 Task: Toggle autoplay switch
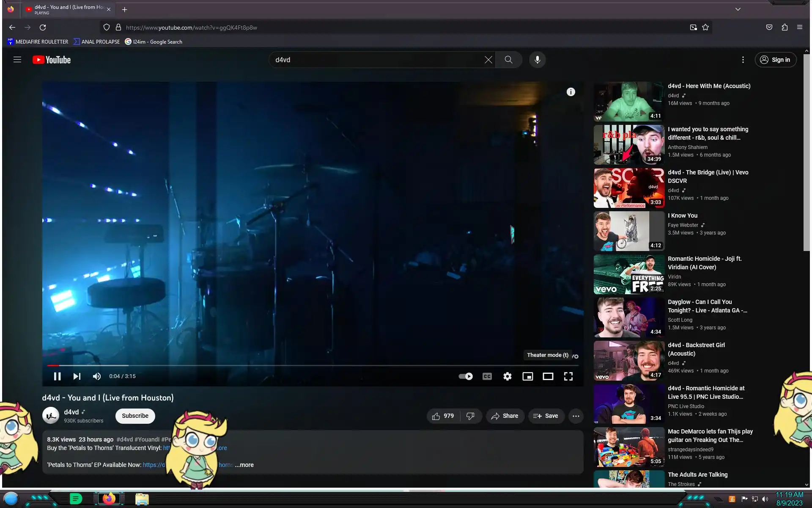coord(466,376)
